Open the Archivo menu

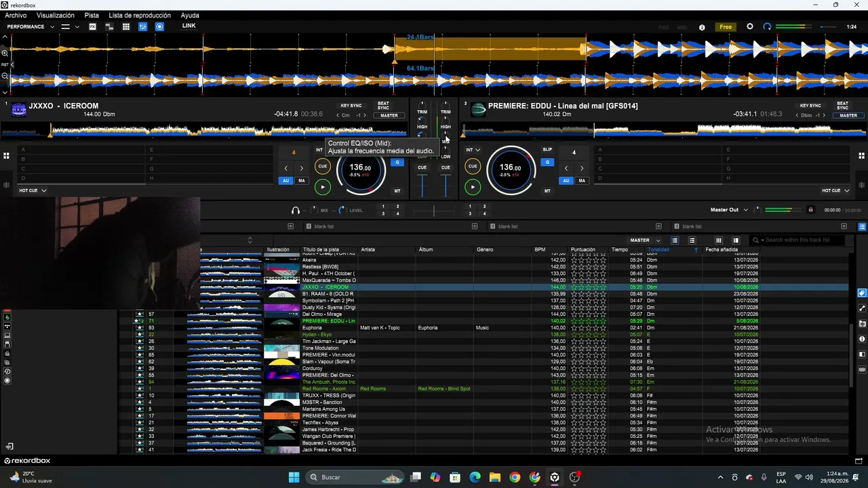[16, 16]
